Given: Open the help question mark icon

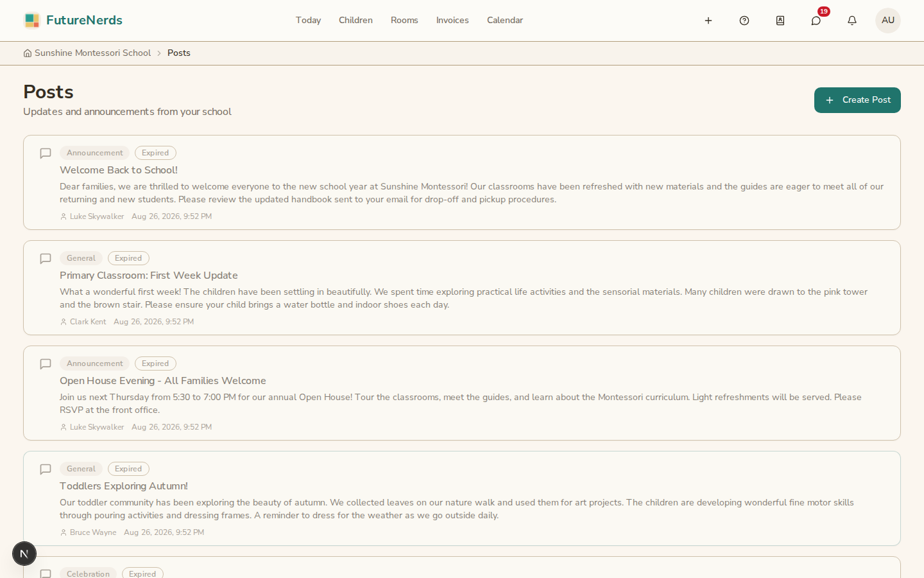Looking at the screenshot, I should pyautogui.click(x=744, y=21).
